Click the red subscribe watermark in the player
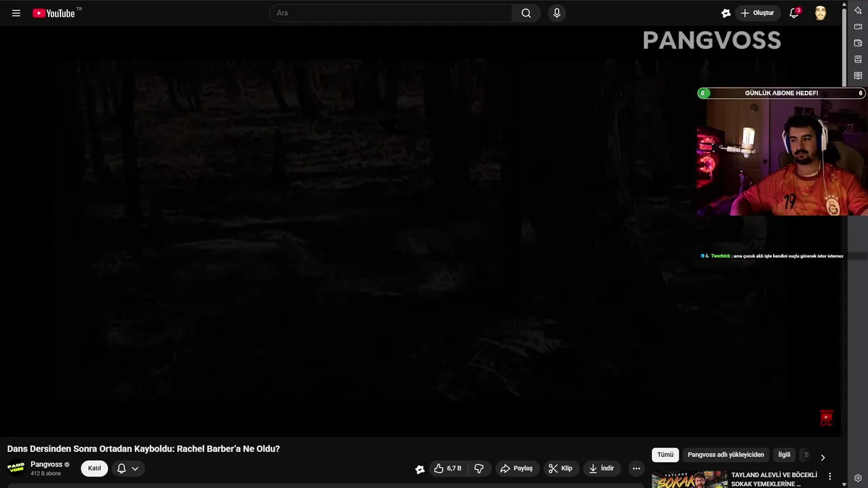The height and width of the screenshot is (488, 868). point(826,418)
